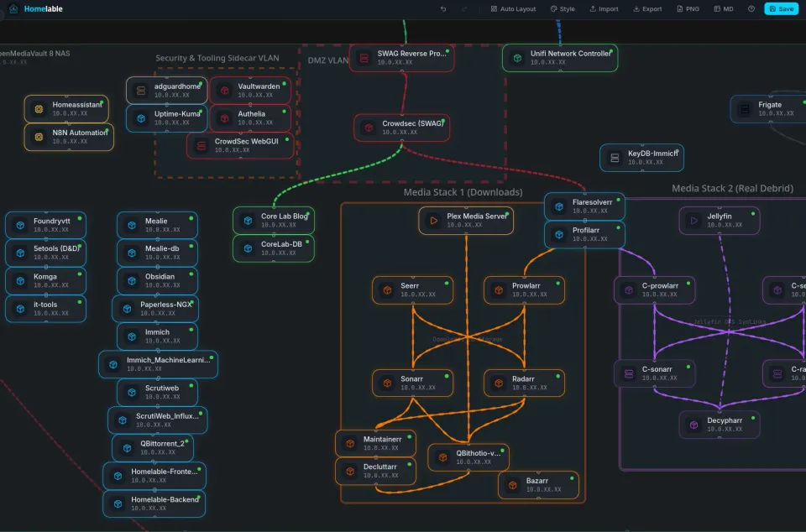Select the QBittorrent-v node in Media Stack 1
The width and height of the screenshot is (806, 532).
(x=468, y=457)
